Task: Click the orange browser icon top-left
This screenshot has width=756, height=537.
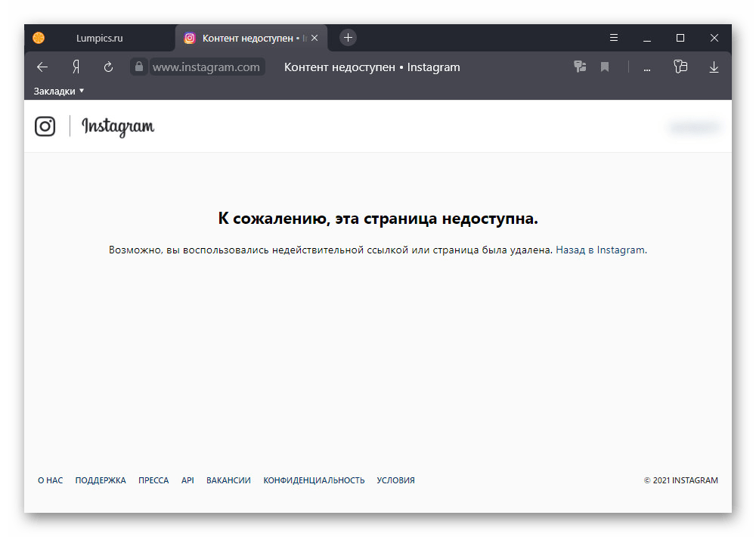Action: 37,37
